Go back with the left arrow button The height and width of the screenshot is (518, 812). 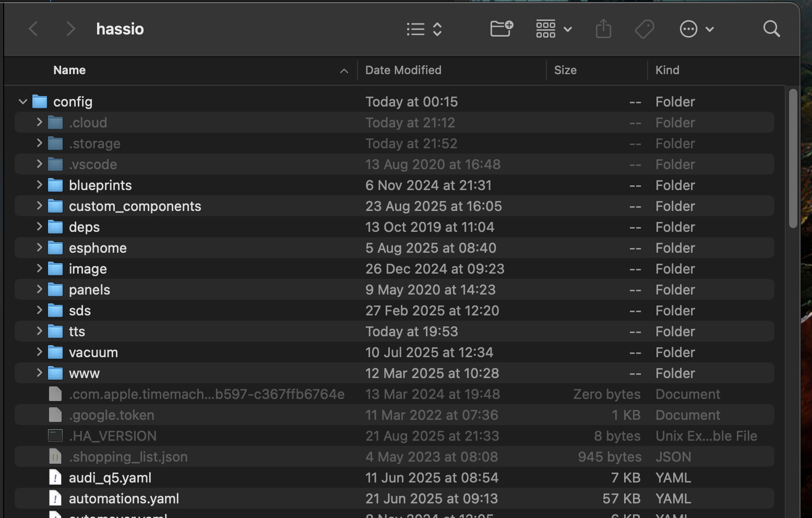33,29
